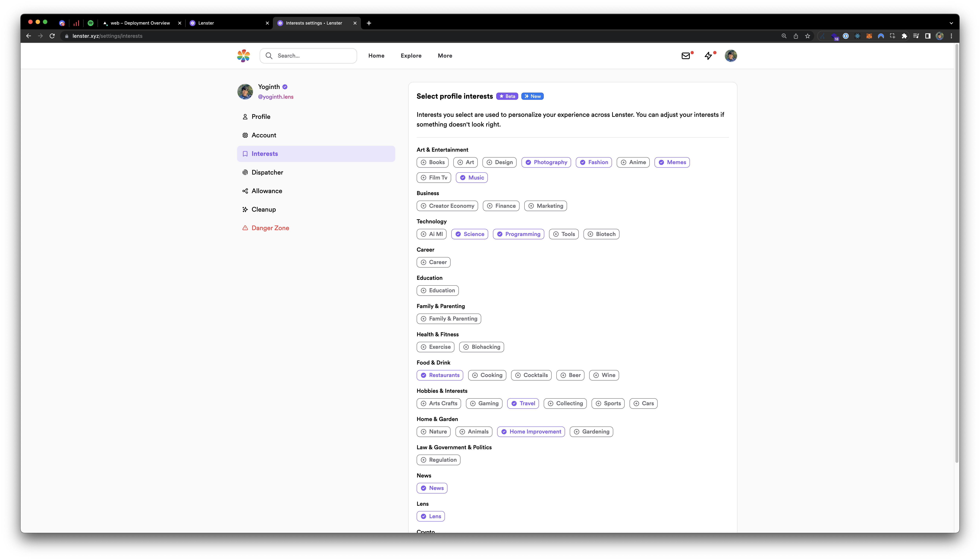Image resolution: width=980 pixels, height=560 pixels.
Task: Open Account settings in sidebar
Action: click(316, 135)
